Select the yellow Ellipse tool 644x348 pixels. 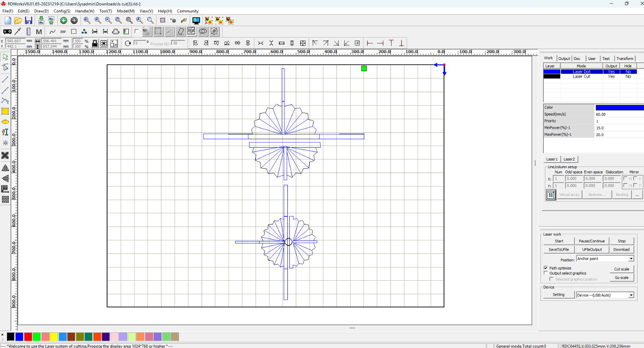pos(5,122)
